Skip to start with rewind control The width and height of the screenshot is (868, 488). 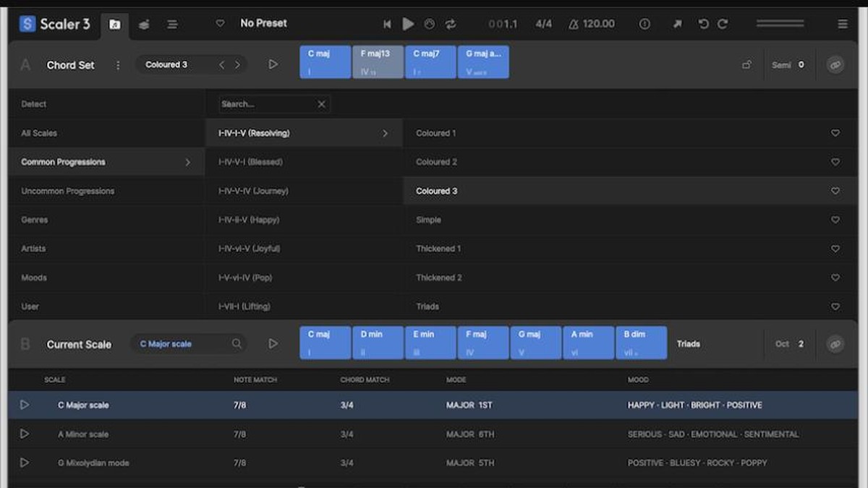tap(387, 24)
